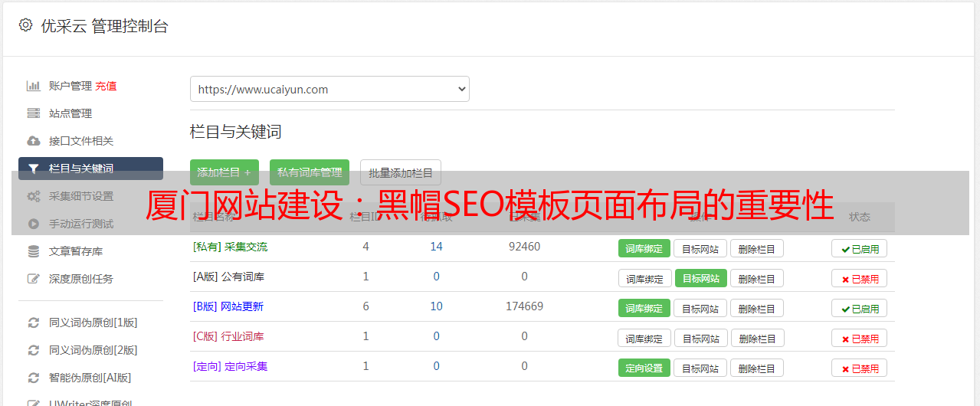Open 智能伪原创[AI版] in the sidebar

pyautogui.click(x=90, y=378)
